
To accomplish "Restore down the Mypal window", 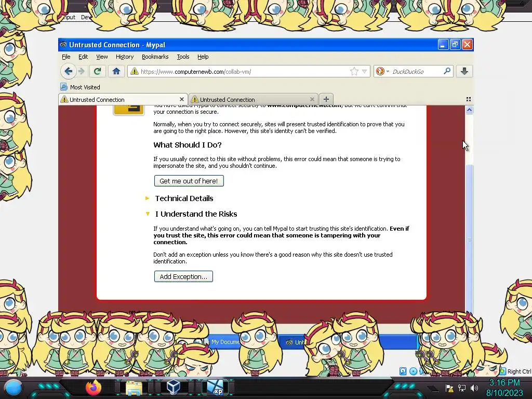I will pyautogui.click(x=455, y=45).
